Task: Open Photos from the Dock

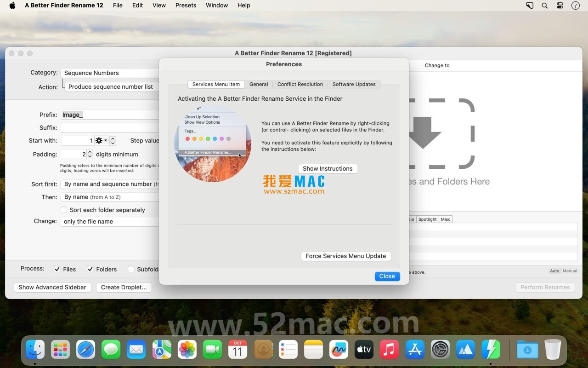Action: [x=187, y=350]
